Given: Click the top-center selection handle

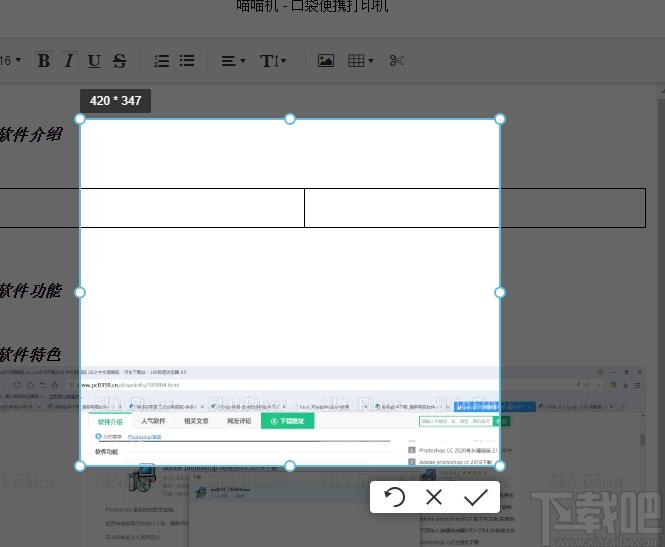Looking at the screenshot, I should click(290, 119).
